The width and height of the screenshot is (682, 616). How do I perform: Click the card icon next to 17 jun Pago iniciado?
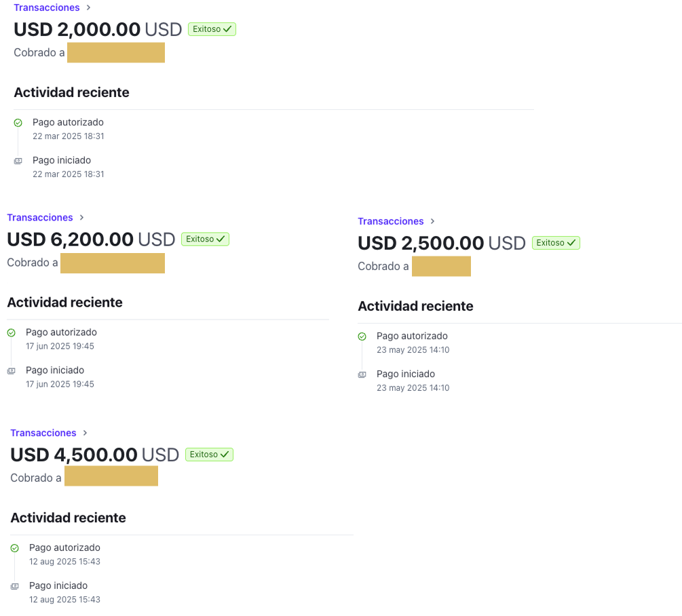pos(11,371)
